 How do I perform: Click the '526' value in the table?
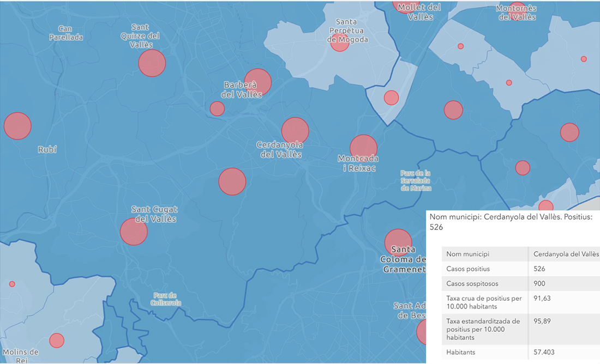539,269
